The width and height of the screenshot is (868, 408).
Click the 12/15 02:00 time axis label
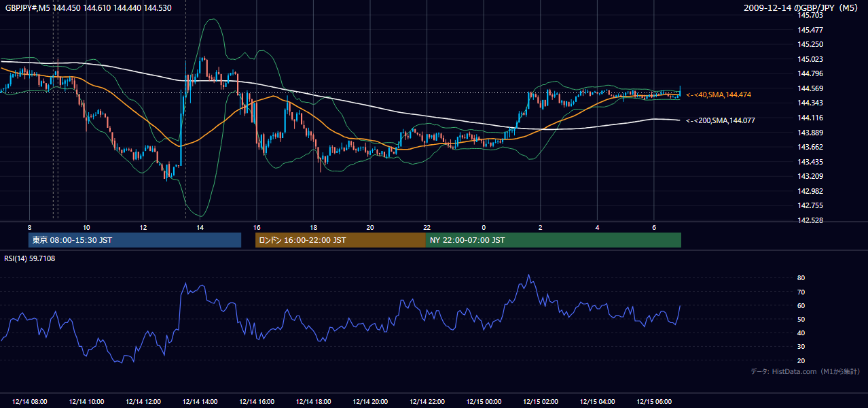(541, 401)
